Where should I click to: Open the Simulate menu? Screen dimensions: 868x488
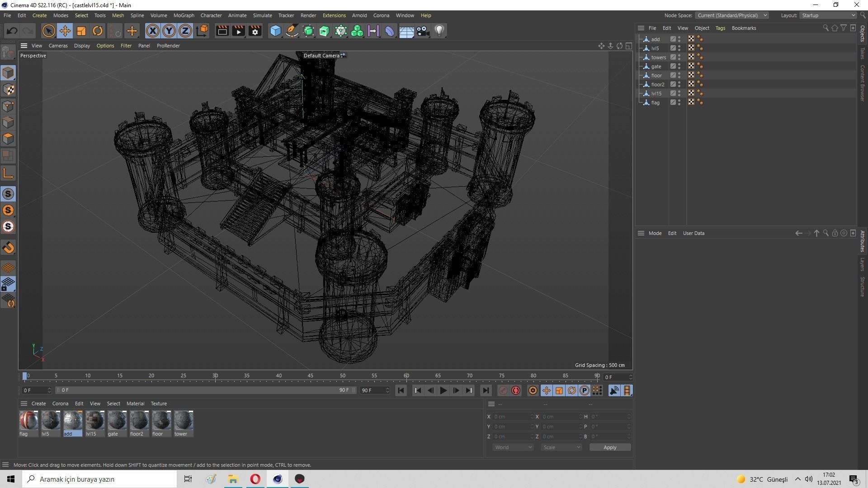click(262, 15)
